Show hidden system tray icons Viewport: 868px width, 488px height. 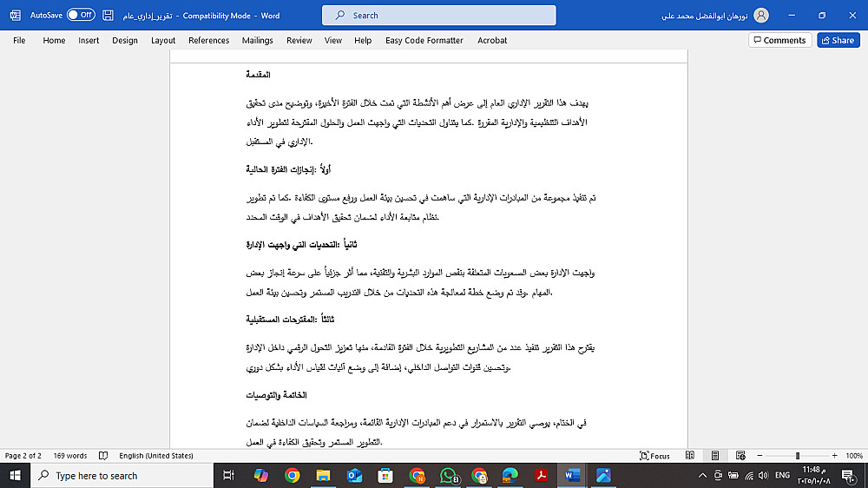point(702,475)
